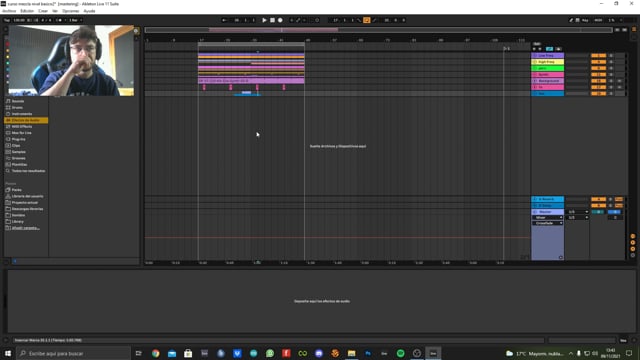Arm the Background track for recording
Screen dimensions: 640x360
pos(619,81)
